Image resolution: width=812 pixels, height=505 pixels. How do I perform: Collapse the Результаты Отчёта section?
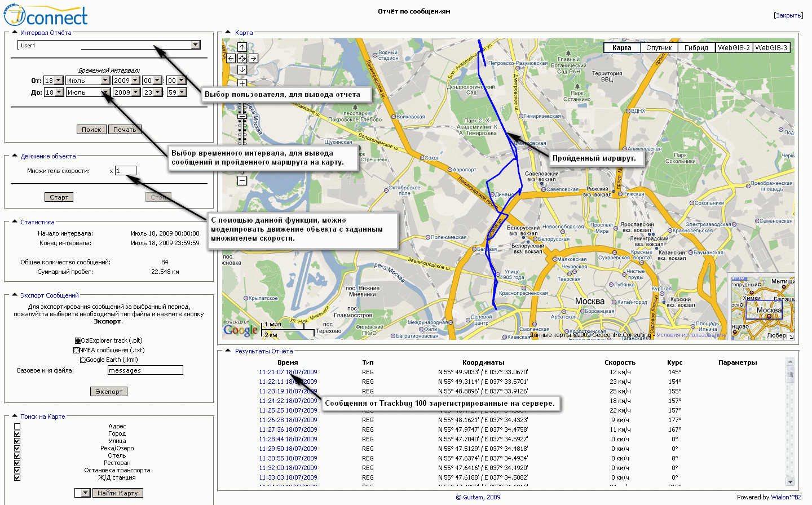click(x=228, y=351)
